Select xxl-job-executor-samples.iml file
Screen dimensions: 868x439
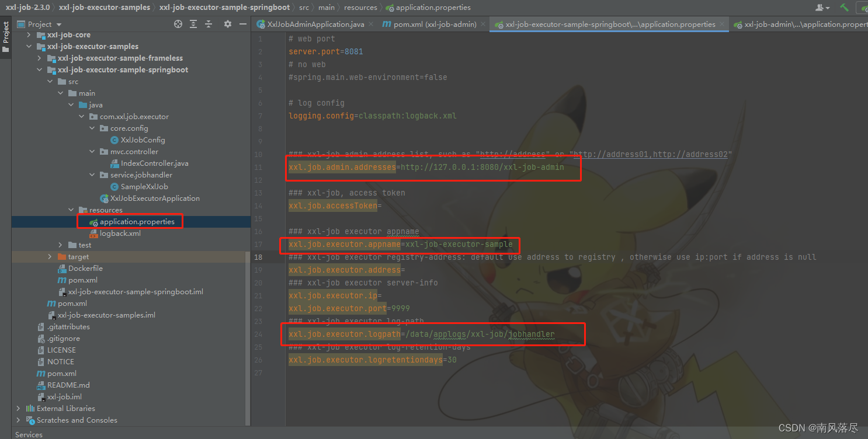[106, 315]
